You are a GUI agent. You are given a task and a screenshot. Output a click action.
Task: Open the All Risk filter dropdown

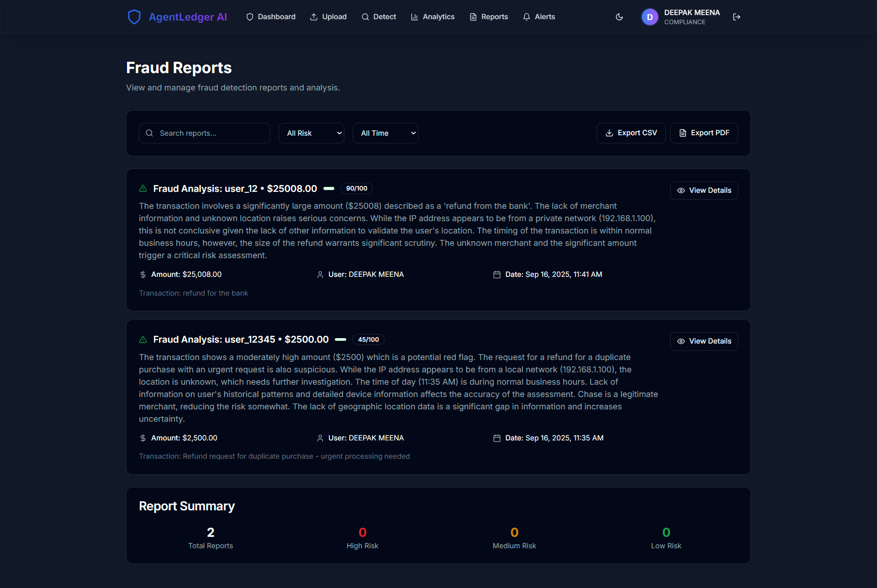tap(311, 133)
